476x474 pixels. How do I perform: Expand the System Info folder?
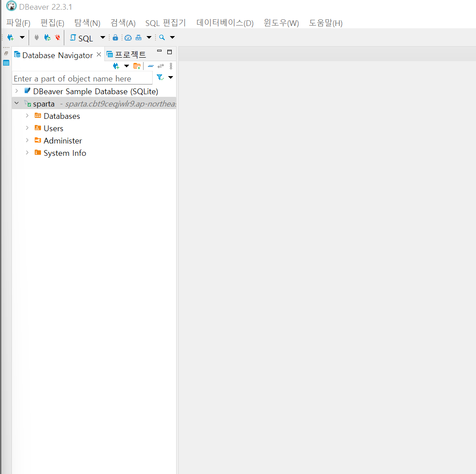pyautogui.click(x=27, y=152)
